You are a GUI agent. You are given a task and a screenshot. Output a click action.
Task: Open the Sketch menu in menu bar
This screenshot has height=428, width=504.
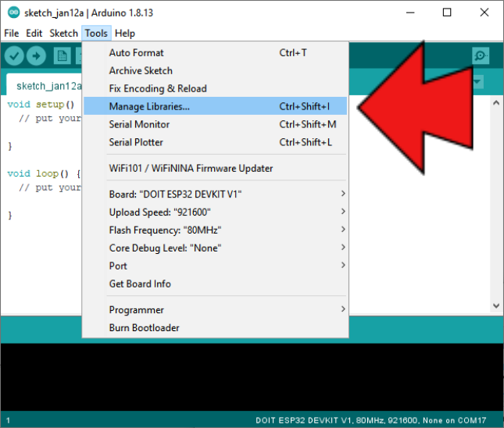point(63,34)
